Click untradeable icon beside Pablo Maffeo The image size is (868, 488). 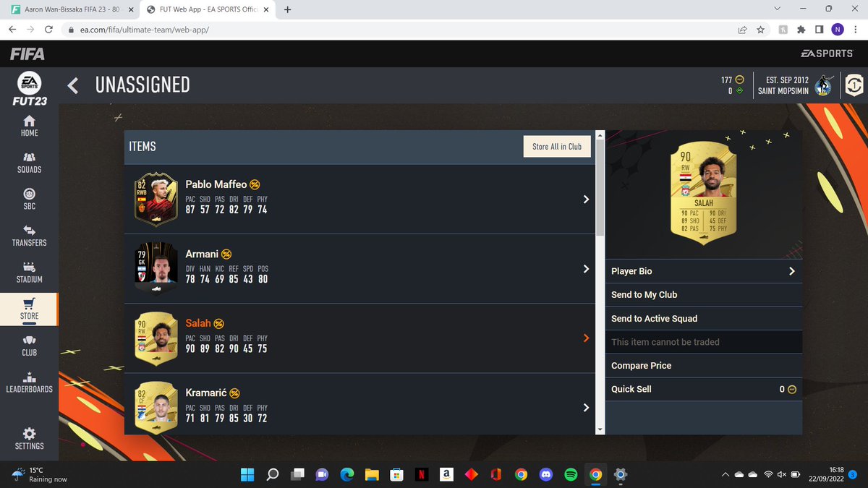click(255, 184)
